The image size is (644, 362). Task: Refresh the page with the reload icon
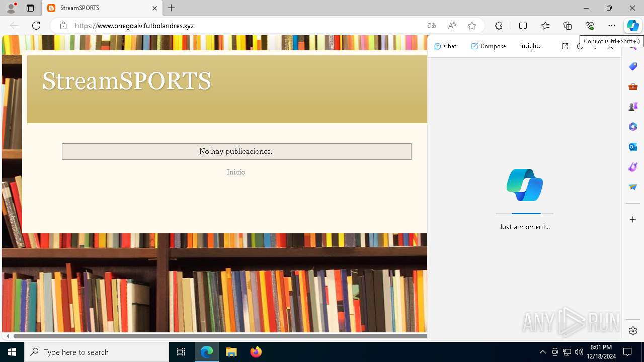tap(36, 26)
